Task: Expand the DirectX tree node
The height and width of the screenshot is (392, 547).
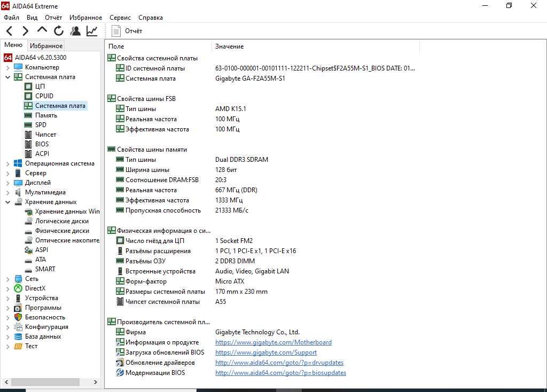Action: (7, 288)
